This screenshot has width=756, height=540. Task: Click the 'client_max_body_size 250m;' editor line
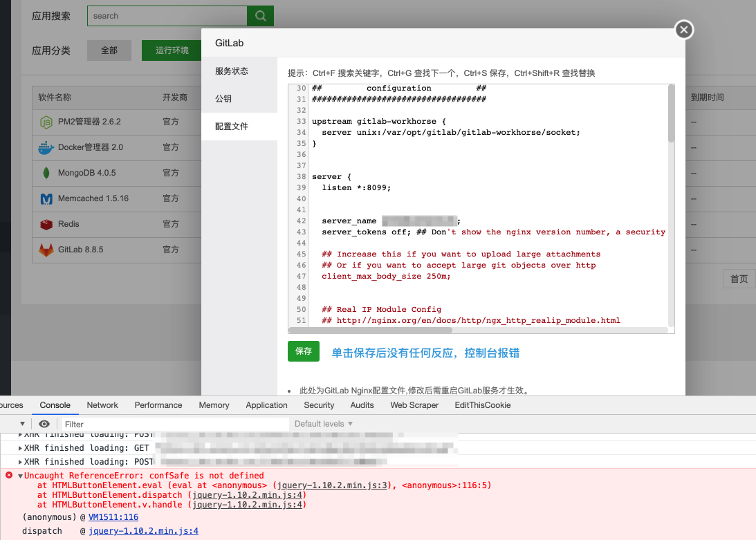click(386, 277)
